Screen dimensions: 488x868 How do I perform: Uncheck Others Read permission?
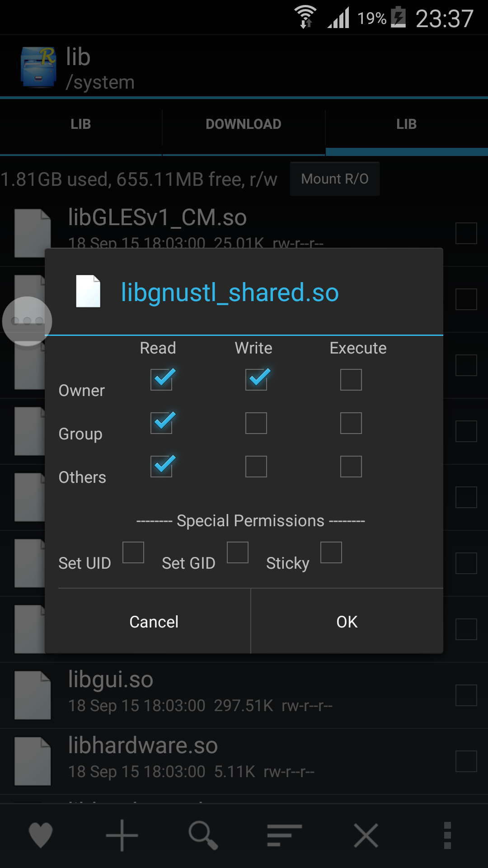coord(161,466)
